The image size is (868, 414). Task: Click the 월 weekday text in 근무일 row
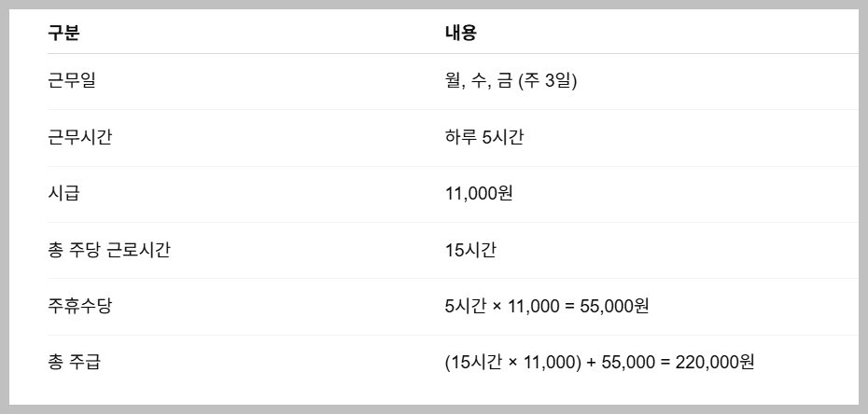pyautogui.click(x=453, y=81)
